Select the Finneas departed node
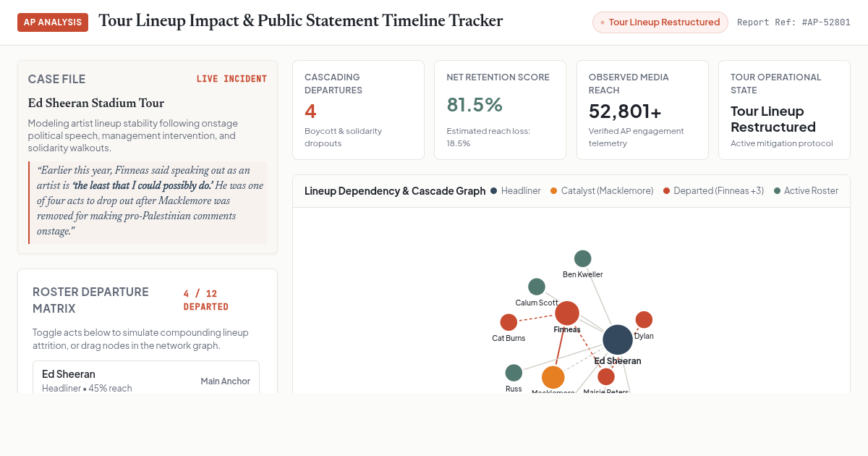Image resolution: width=868 pixels, height=456 pixels. click(x=567, y=313)
